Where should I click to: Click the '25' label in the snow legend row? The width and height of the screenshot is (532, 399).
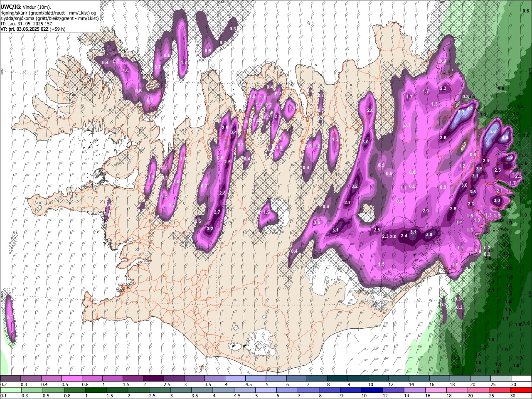click(493, 384)
